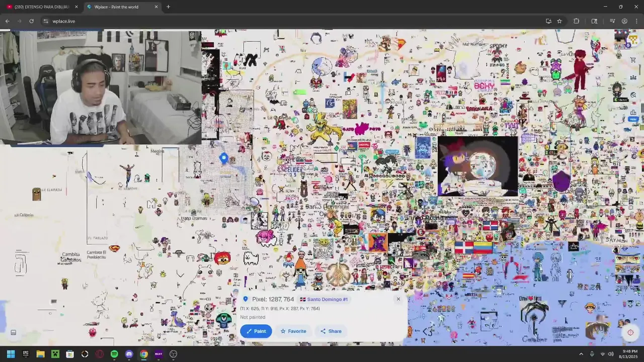
Task: Open Spotify from the taskbar
Action: click(x=114, y=354)
